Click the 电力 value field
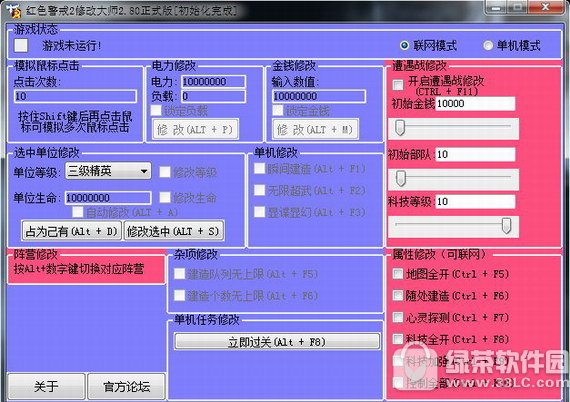This screenshot has height=402, width=570. [213, 82]
